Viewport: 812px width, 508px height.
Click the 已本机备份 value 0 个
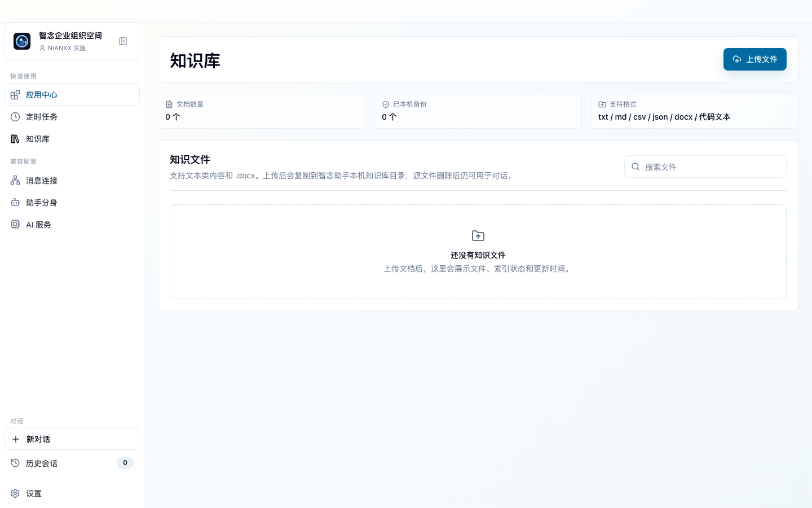[389, 117]
